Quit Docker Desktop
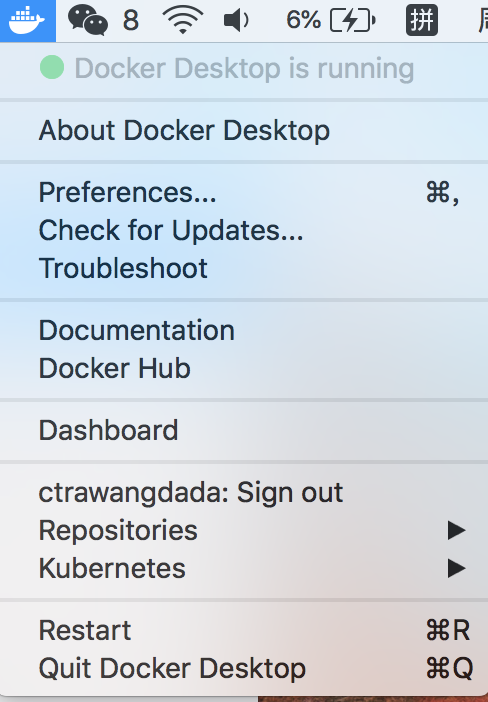The width and height of the screenshot is (488, 702). coord(244,668)
